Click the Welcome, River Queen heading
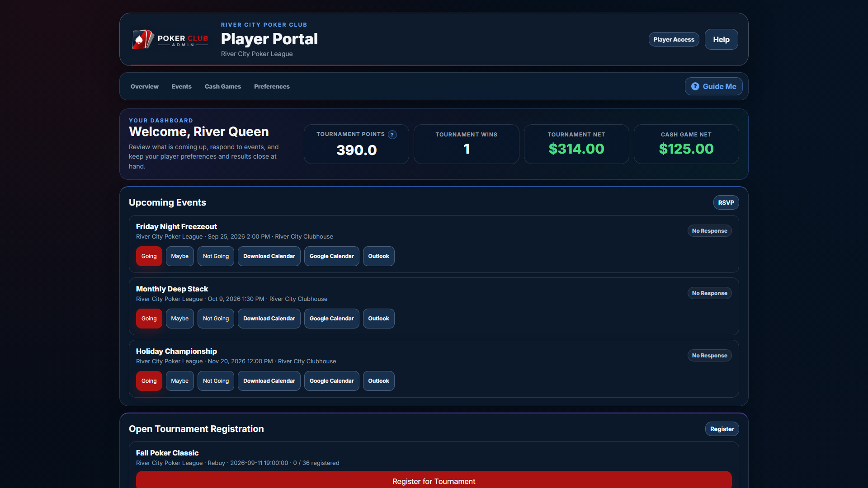 pyautogui.click(x=199, y=131)
